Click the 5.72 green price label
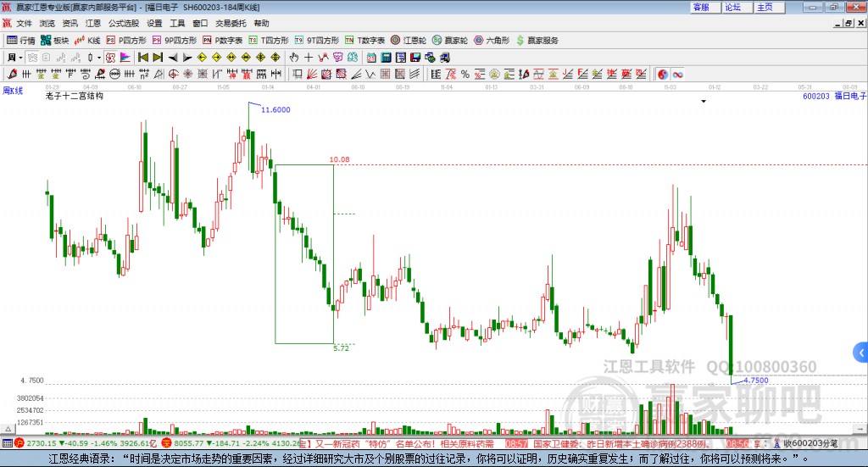This screenshot has width=868, height=467. 341,348
